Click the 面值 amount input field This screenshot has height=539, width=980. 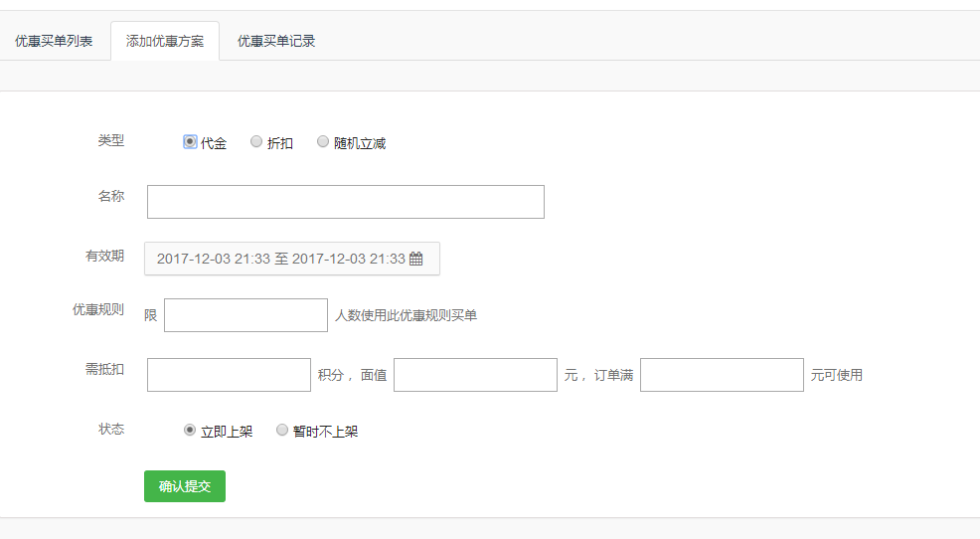[475, 375]
